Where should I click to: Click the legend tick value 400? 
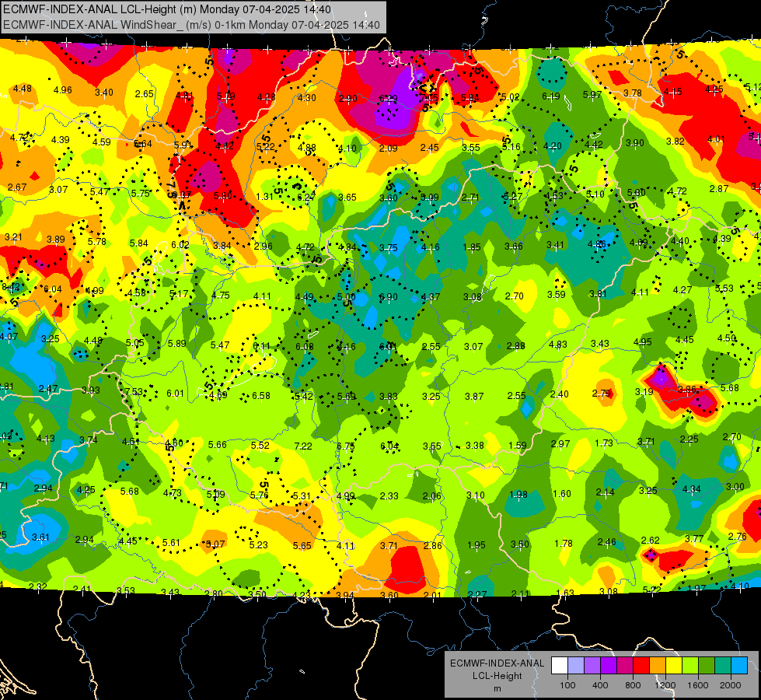tap(600, 685)
